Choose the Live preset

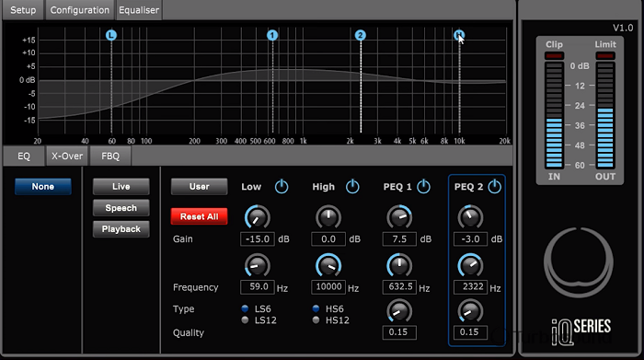(x=121, y=187)
